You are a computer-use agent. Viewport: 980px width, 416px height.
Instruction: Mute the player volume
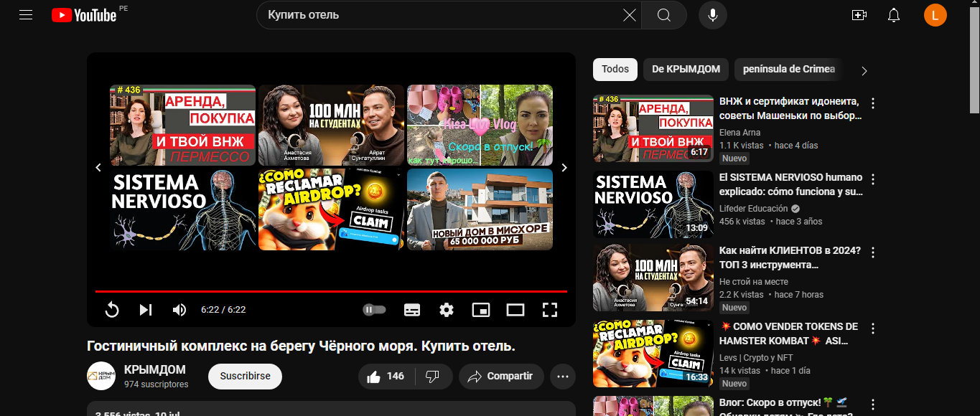[x=179, y=310]
